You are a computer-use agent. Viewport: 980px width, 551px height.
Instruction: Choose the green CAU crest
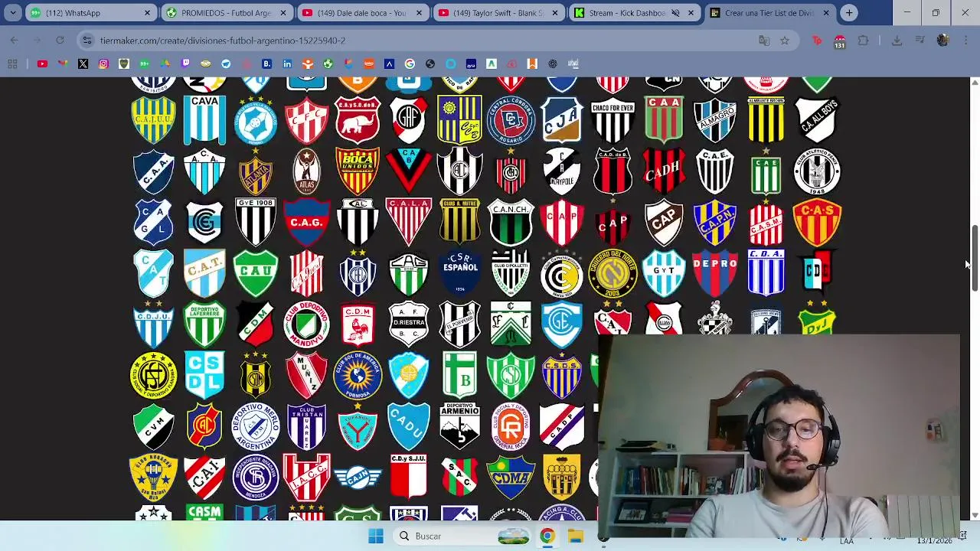(256, 272)
